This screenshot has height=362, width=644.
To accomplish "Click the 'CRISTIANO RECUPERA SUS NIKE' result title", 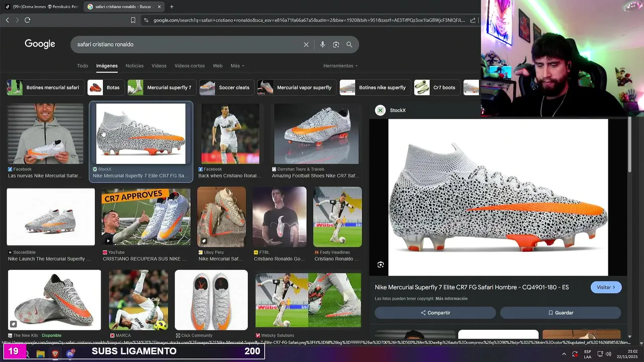I will 144,259.
